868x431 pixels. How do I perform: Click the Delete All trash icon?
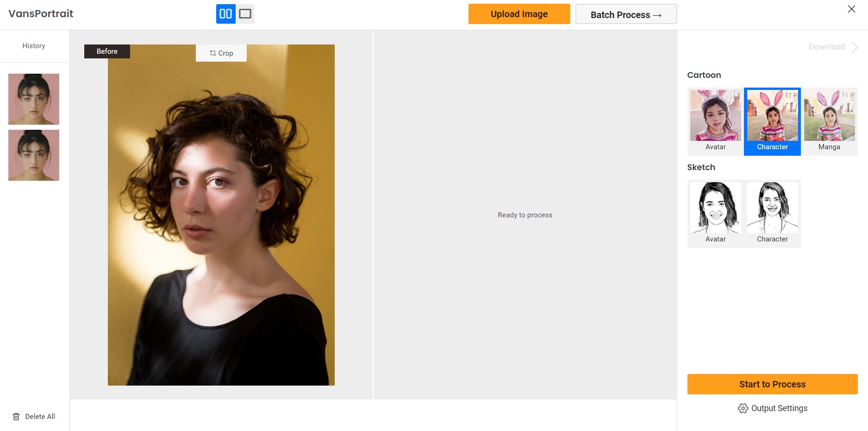point(16,416)
